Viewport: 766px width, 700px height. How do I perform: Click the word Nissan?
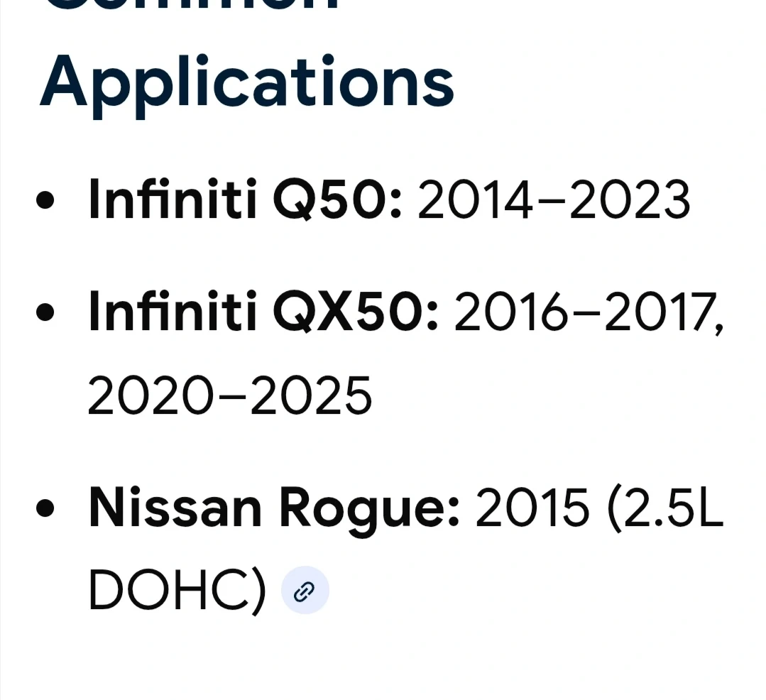click(175, 507)
